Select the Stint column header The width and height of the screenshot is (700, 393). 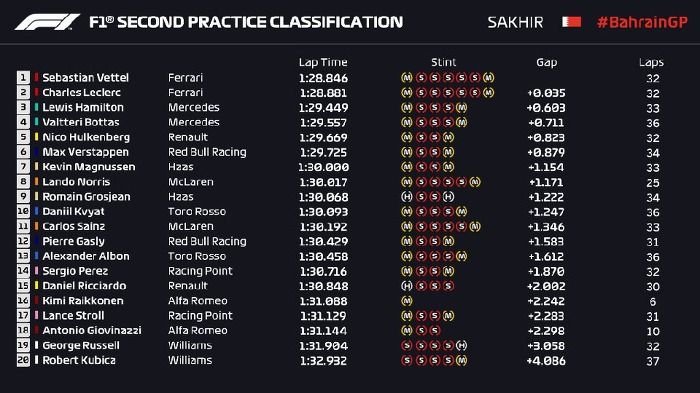click(443, 62)
